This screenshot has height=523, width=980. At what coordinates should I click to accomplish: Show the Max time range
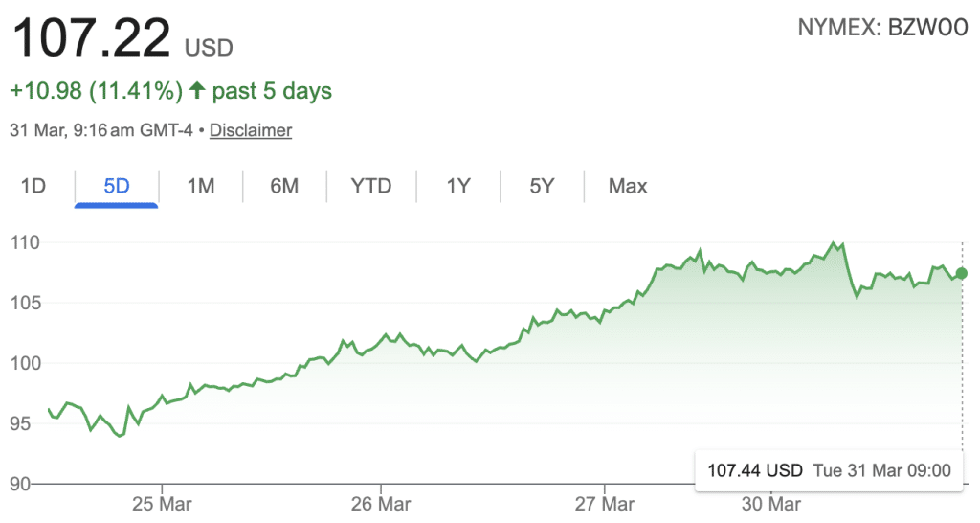628,186
